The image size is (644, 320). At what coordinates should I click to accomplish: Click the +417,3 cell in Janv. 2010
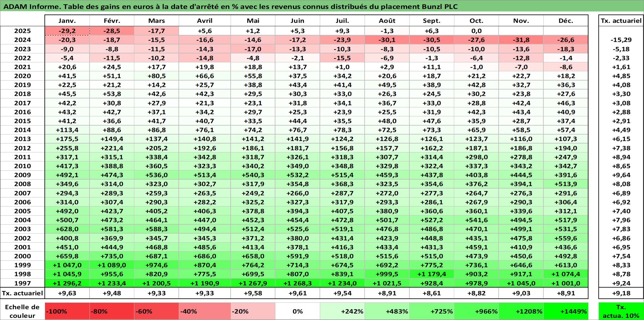pos(67,166)
